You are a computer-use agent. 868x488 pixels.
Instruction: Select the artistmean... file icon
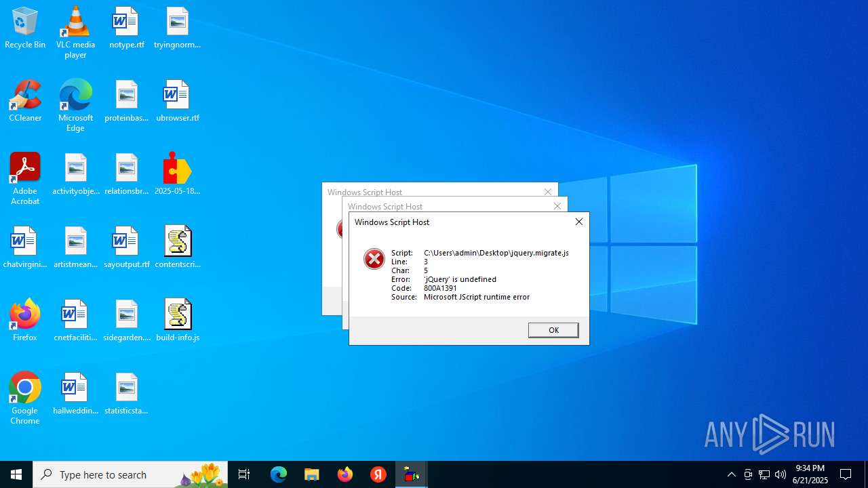(75, 248)
